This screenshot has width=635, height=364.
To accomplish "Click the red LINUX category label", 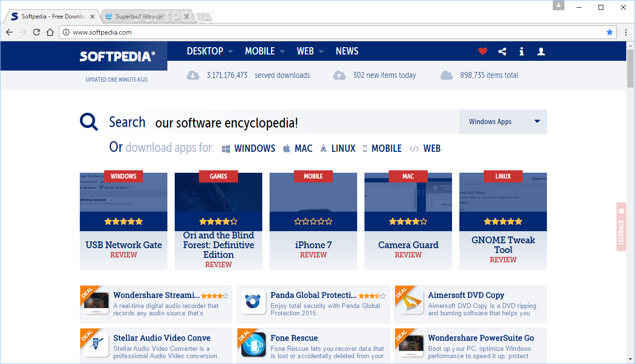I will 503,176.
